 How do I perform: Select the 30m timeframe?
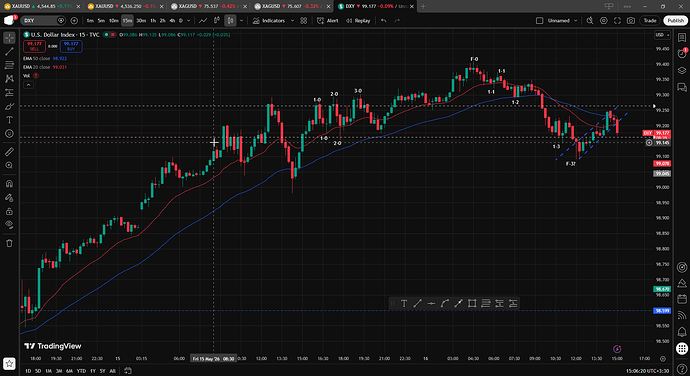pyautogui.click(x=141, y=21)
